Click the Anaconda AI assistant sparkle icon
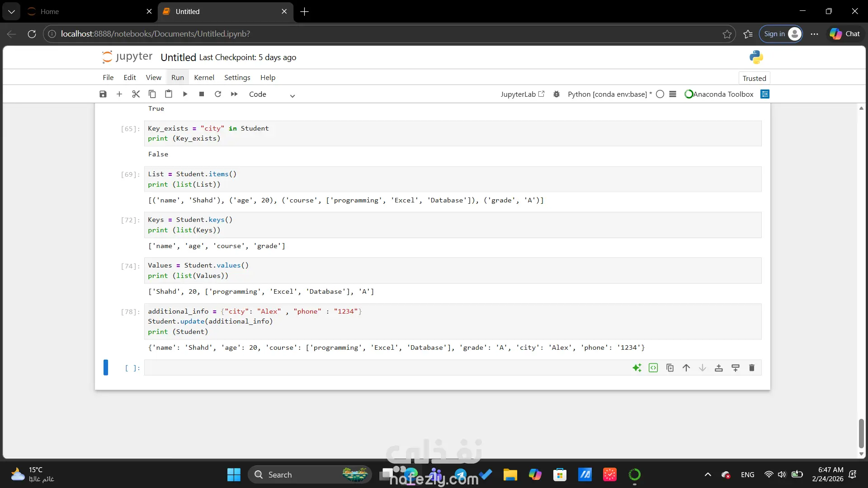The height and width of the screenshot is (488, 868). [x=637, y=368]
